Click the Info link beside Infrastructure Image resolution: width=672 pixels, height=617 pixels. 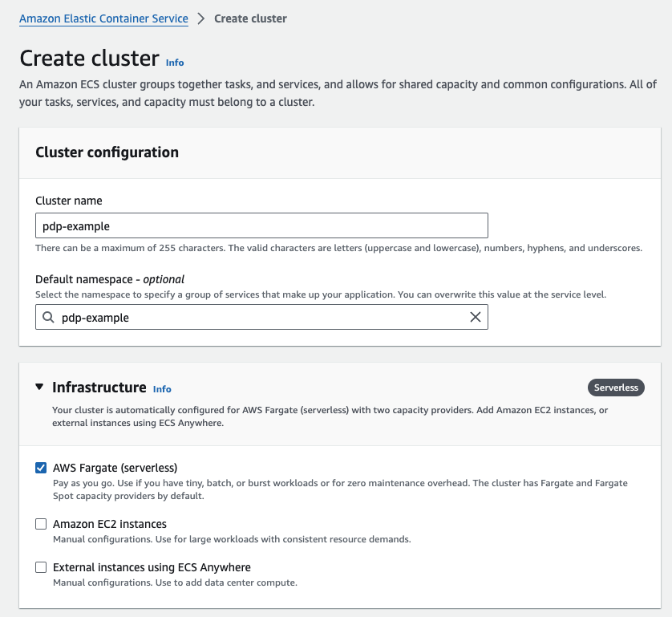162,388
